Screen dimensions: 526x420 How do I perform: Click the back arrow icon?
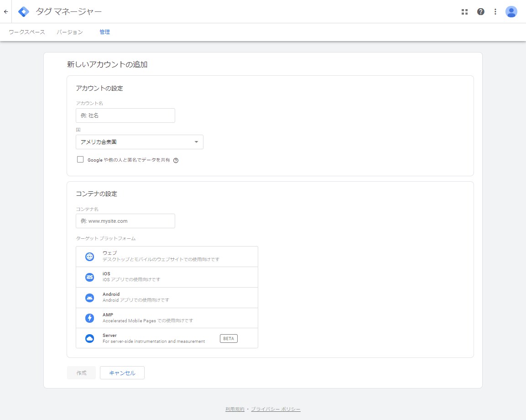(6, 12)
